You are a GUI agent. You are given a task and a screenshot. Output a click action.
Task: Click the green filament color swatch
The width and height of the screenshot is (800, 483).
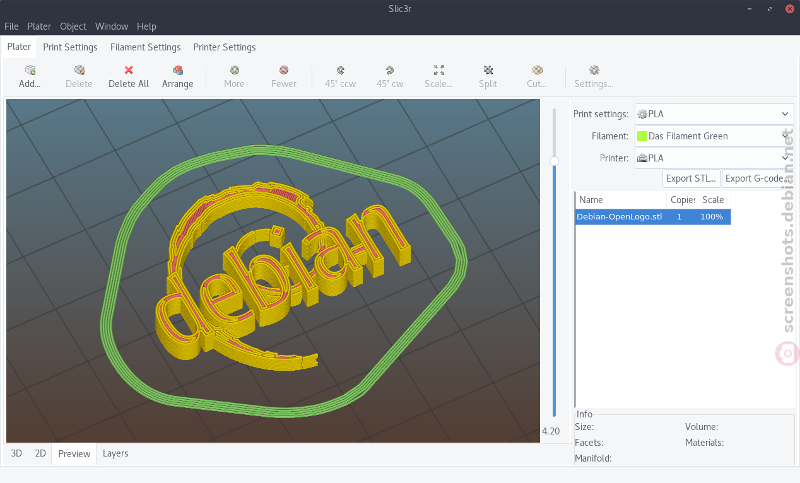(642, 136)
